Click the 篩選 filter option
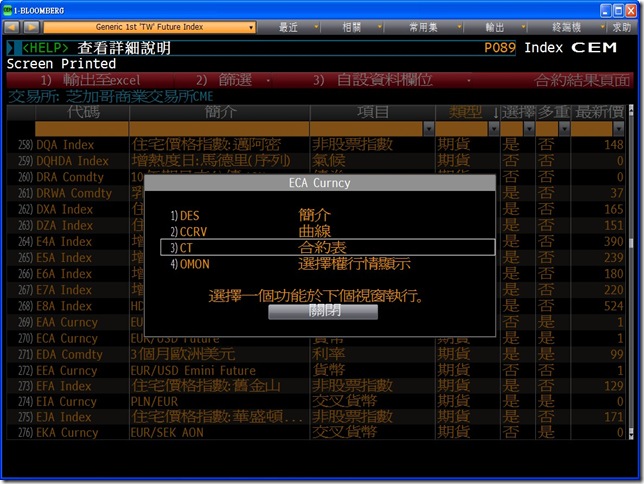Screen dimensions: 644x484 (224, 80)
